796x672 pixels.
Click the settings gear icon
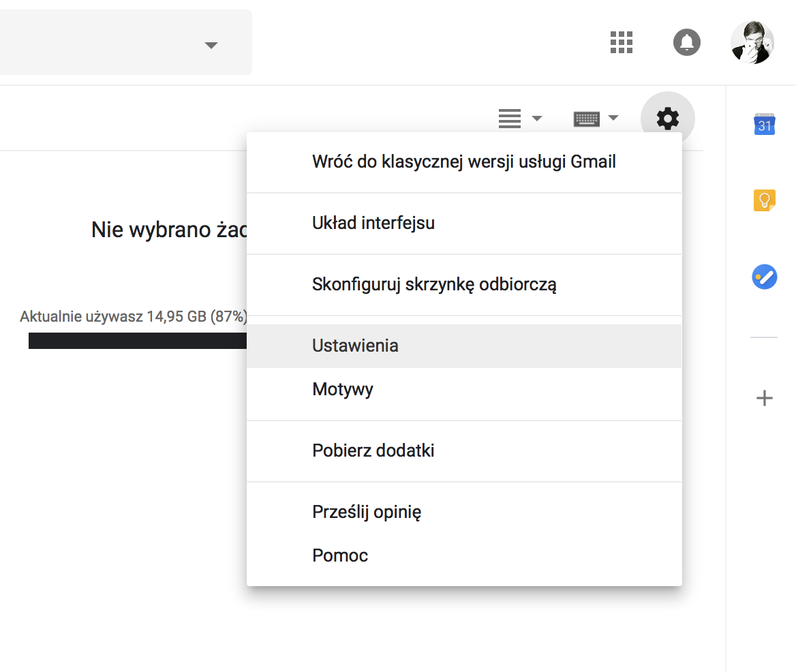point(668,119)
